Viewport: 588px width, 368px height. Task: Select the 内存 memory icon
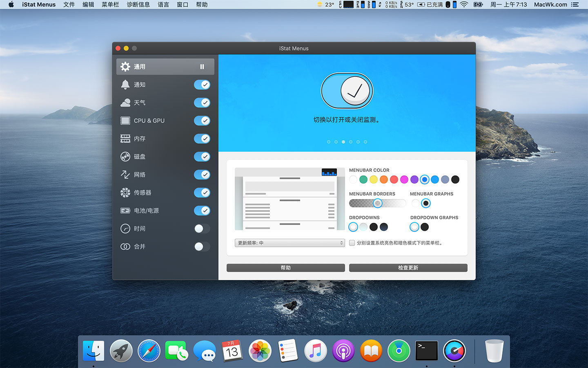(125, 139)
